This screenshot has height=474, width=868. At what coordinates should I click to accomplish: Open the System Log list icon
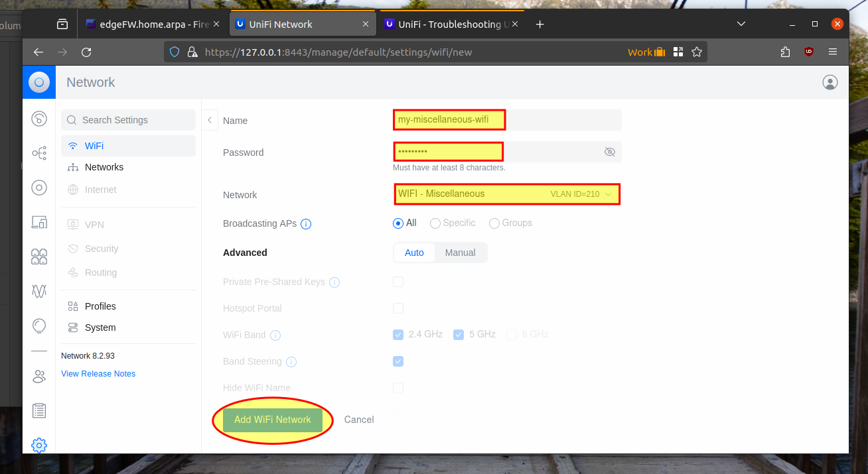(x=39, y=411)
